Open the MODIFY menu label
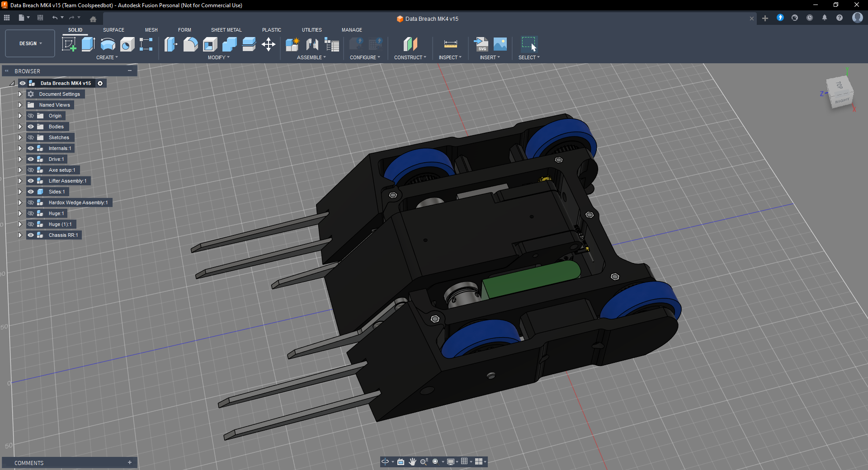The image size is (868, 470). 218,57
